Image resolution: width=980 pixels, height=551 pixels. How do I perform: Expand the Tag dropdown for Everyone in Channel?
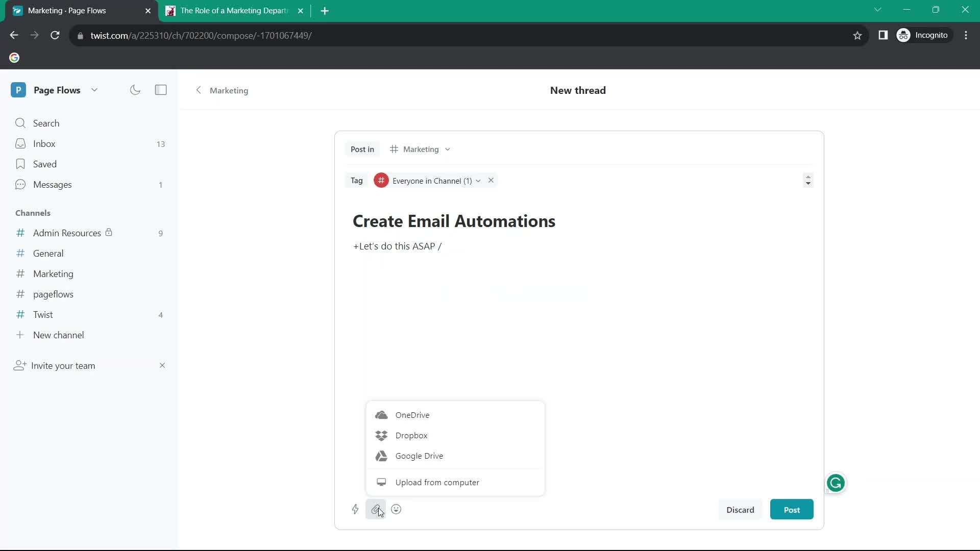[478, 180]
